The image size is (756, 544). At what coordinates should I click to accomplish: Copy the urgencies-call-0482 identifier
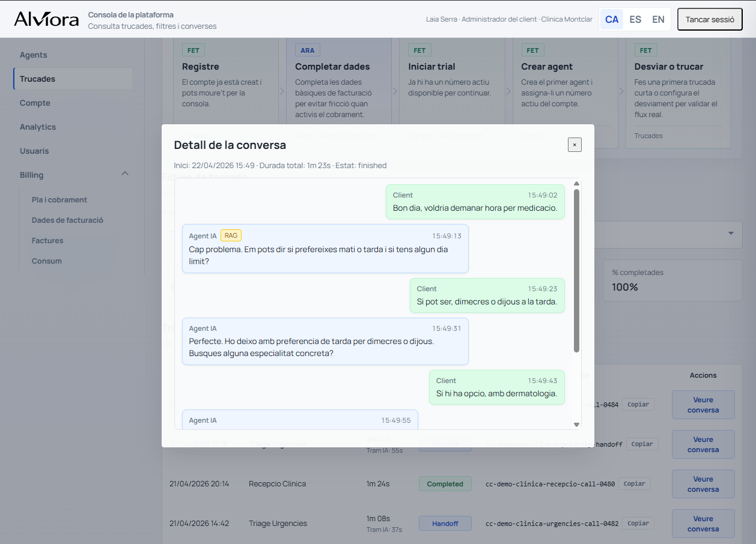pyautogui.click(x=638, y=524)
